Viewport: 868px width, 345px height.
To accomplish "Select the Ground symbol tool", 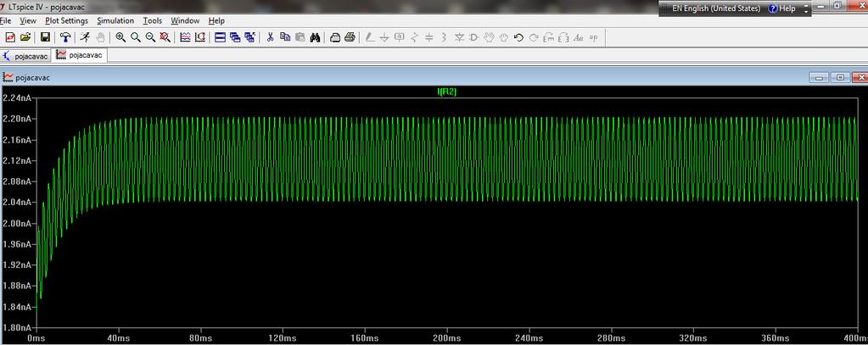I will (x=384, y=37).
